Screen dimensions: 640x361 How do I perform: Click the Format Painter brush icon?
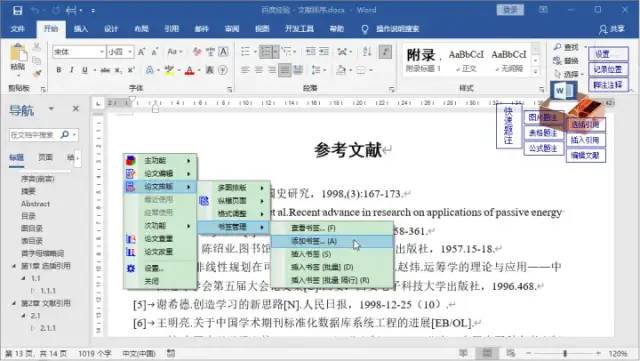click(37, 74)
